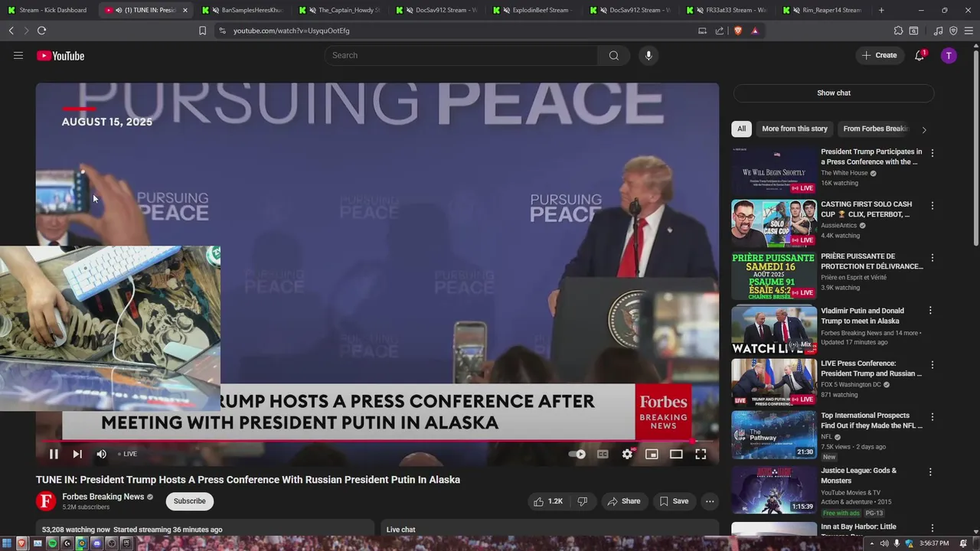Open the Forbes Breaking News channel avatar
Image resolution: width=980 pixels, height=551 pixels.
(x=46, y=501)
